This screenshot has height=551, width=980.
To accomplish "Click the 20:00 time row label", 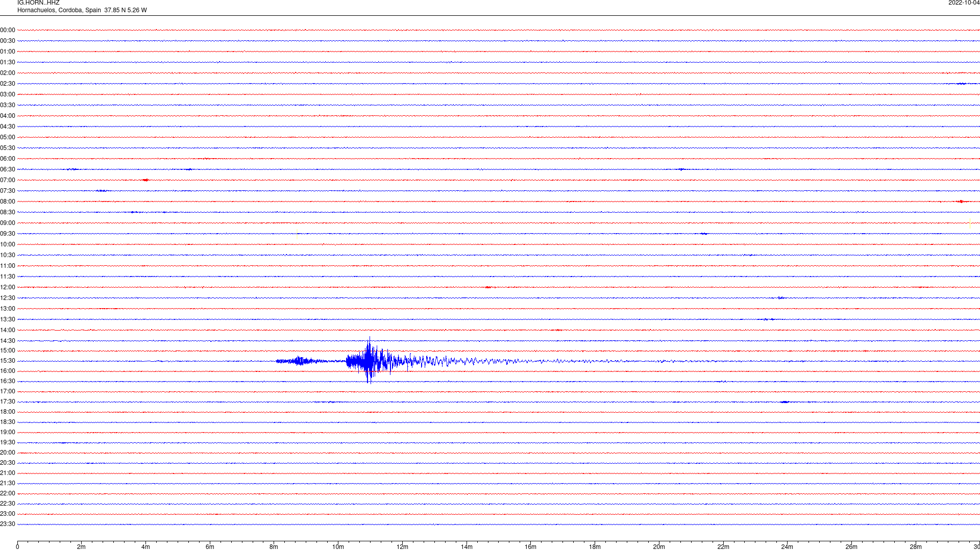I will (8, 453).
